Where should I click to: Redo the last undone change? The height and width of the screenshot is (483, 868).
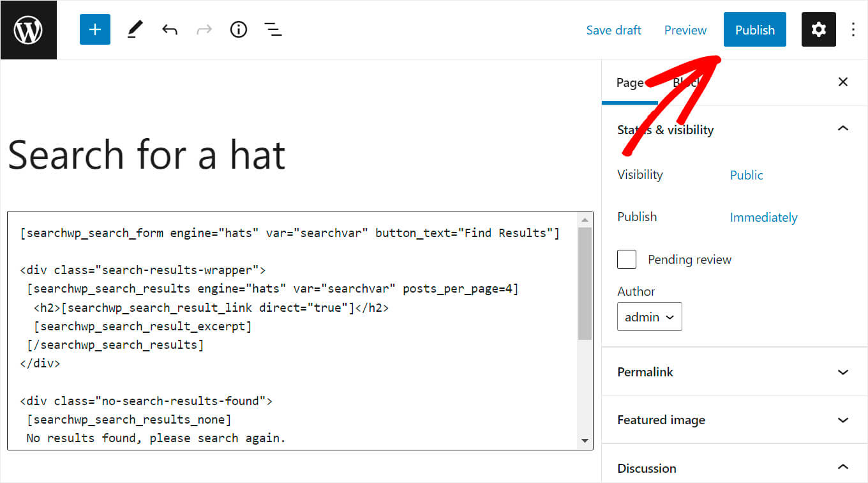204,30
